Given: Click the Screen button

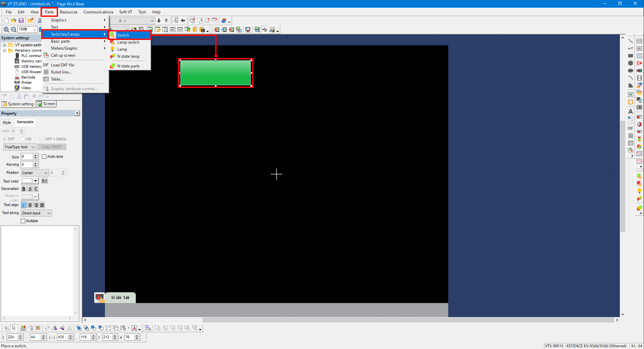Looking at the screenshot, I should click(x=46, y=104).
